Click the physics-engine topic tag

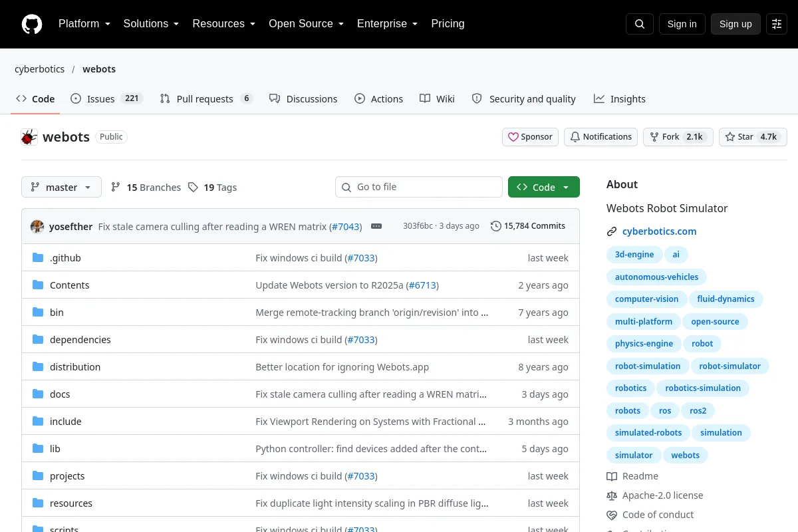[644, 344]
